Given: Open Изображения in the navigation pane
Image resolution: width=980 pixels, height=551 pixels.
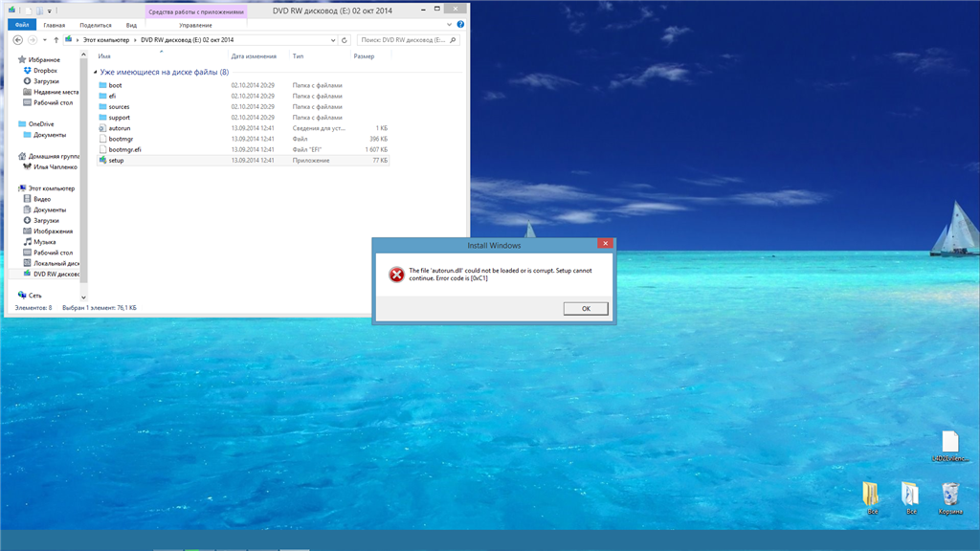Looking at the screenshot, I should pyautogui.click(x=53, y=231).
